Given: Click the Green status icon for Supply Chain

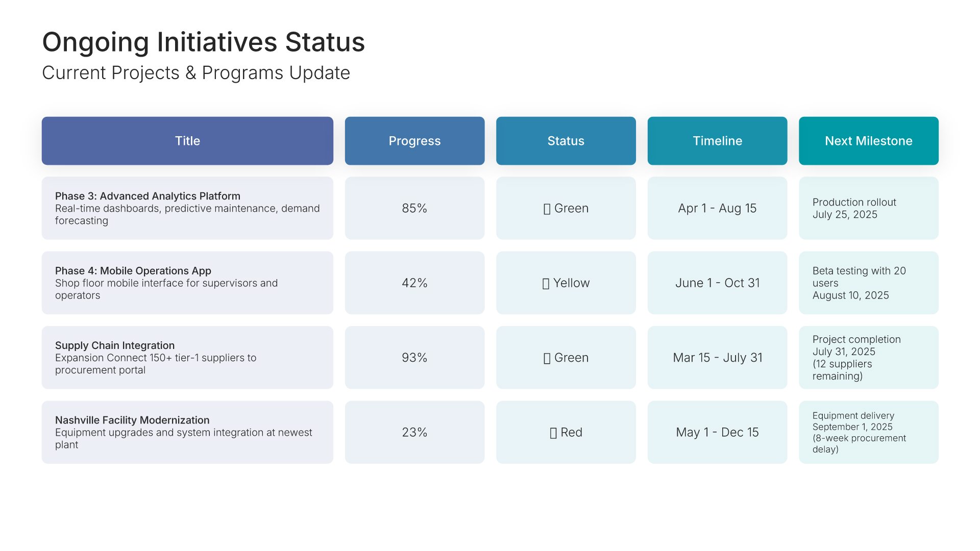Looking at the screenshot, I should pyautogui.click(x=547, y=359).
